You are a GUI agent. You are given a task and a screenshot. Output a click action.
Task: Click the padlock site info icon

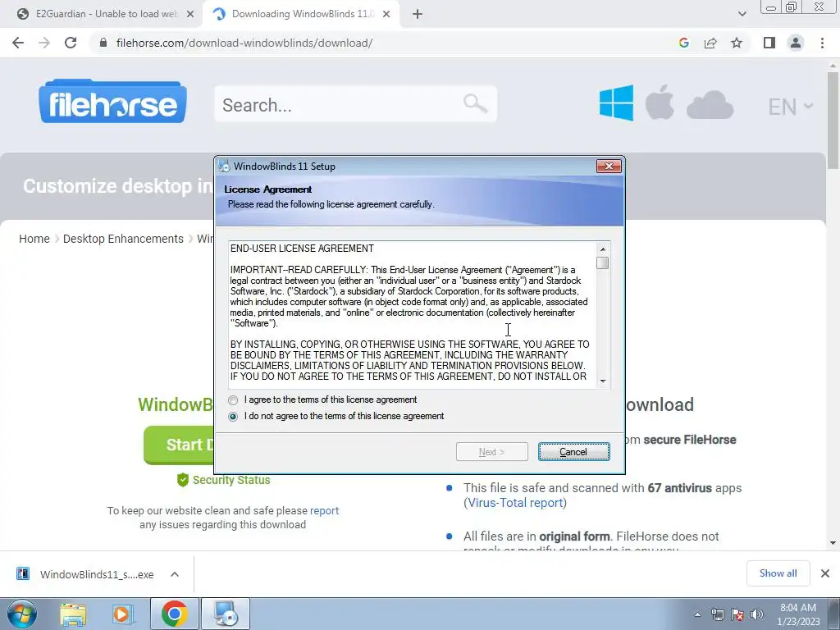tap(103, 43)
